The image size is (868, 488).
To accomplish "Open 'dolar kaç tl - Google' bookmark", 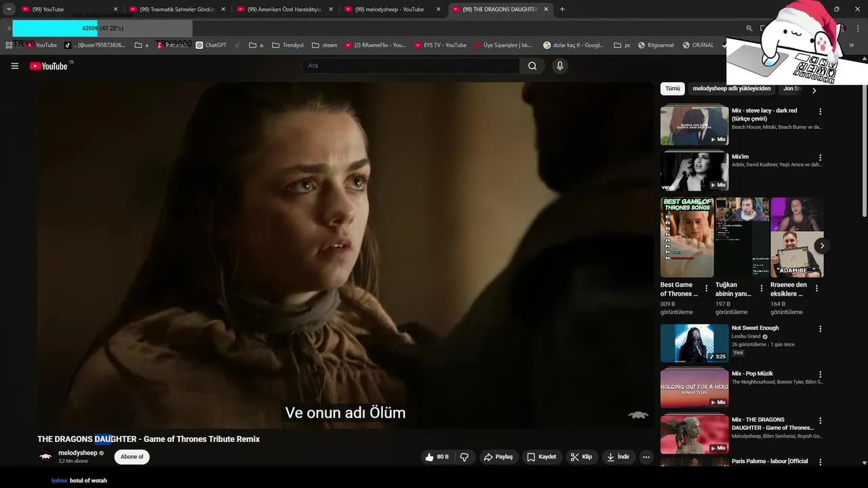I will 574,45.
